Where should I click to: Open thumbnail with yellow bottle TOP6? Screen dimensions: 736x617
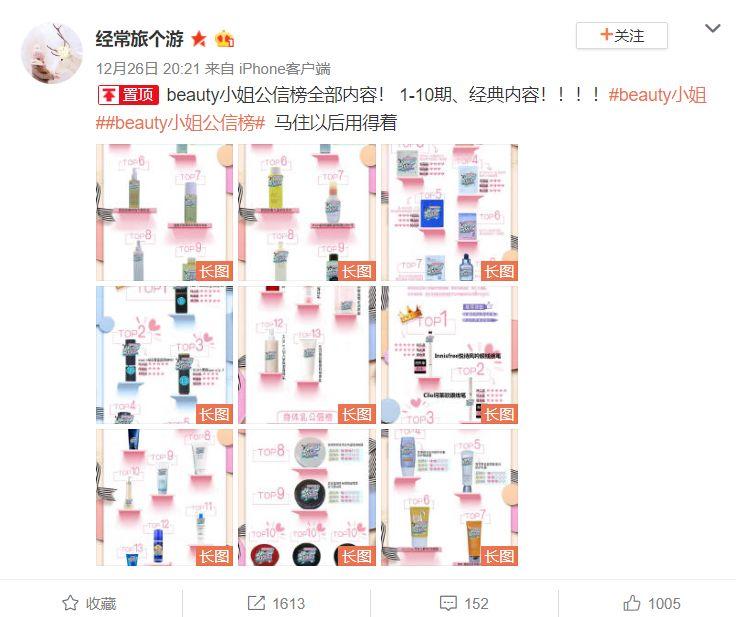(x=307, y=212)
